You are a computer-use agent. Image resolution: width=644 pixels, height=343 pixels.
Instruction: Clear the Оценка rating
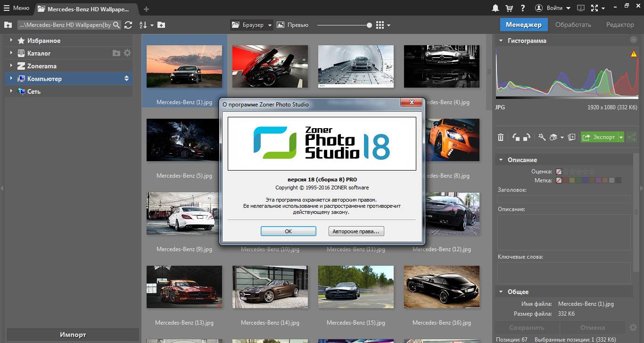point(559,172)
